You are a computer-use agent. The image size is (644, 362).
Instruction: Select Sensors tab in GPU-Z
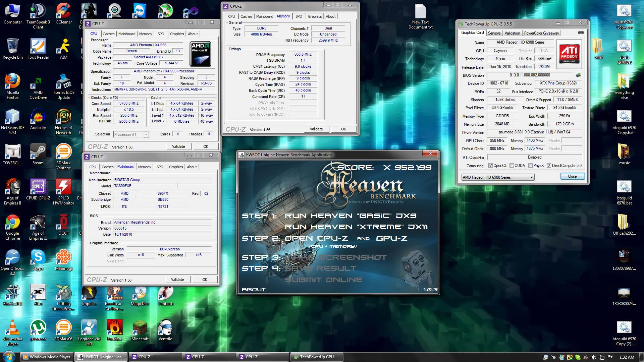click(494, 33)
